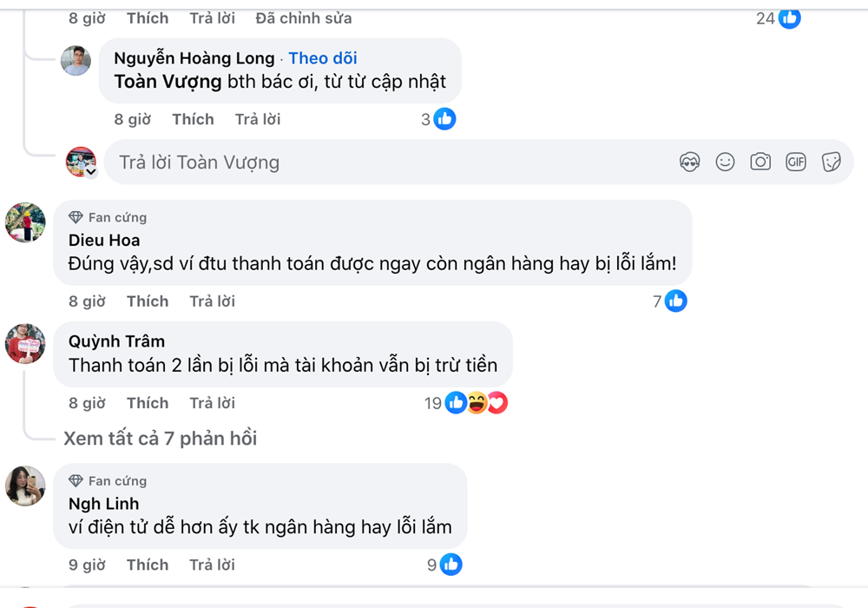Follow Nguyễn Hoàng Long
The height and width of the screenshot is (608, 868).
coord(323,58)
